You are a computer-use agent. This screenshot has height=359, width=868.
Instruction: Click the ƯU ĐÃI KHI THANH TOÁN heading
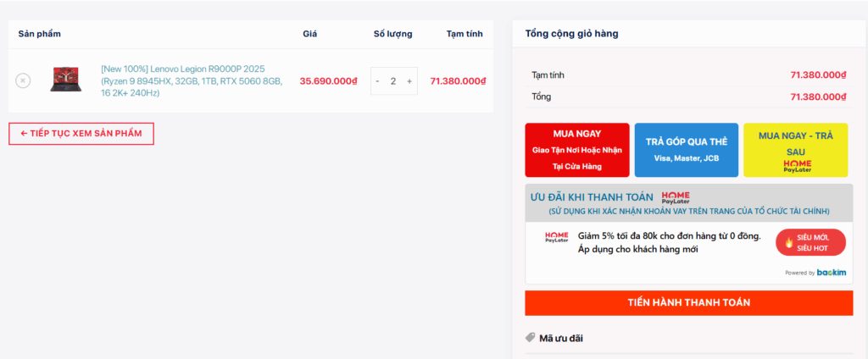point(593,197)
